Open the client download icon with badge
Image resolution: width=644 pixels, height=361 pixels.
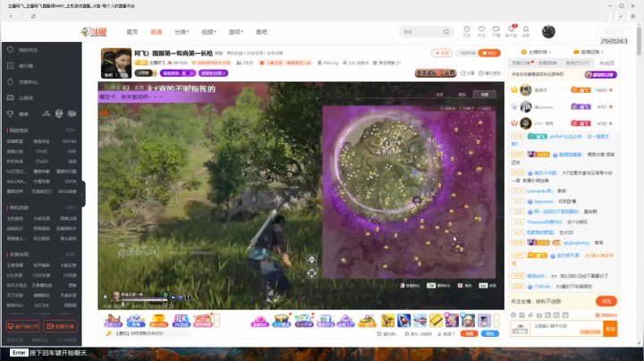pos(511,31)
